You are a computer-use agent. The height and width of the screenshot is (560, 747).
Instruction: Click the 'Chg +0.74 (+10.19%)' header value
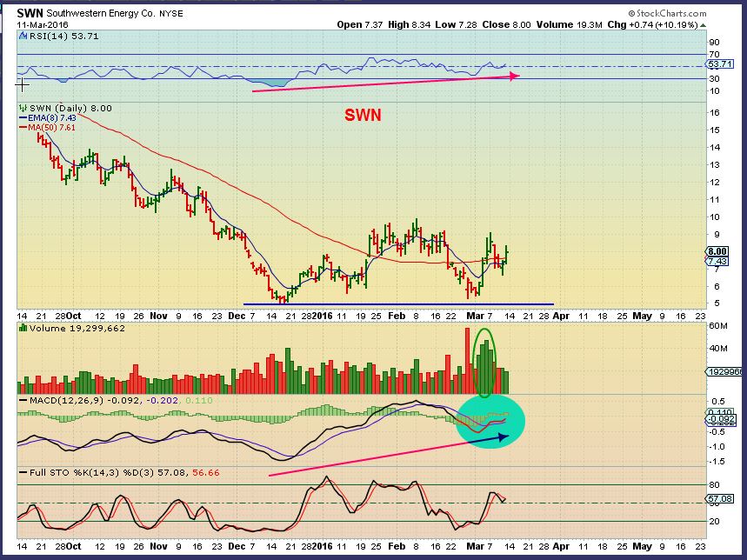(x=653, y=24)
